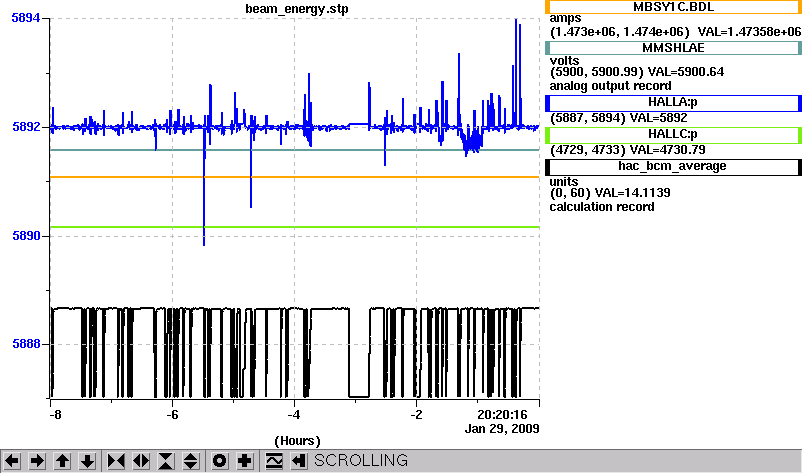
Task: Click the 'analog output record' description
Action: click(x=610, y=86)
